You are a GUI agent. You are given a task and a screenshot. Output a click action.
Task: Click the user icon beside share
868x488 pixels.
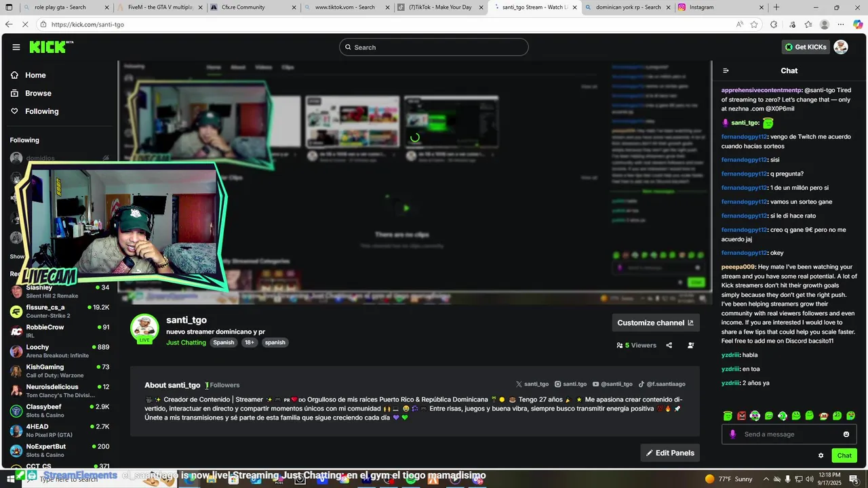pos(691,345)
